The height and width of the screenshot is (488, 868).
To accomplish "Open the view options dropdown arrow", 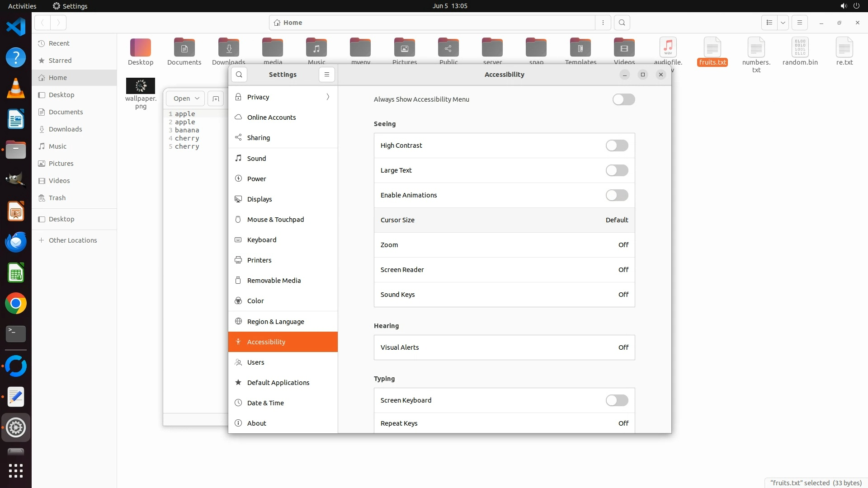I will pyautogui.click(x=783, y=23).
